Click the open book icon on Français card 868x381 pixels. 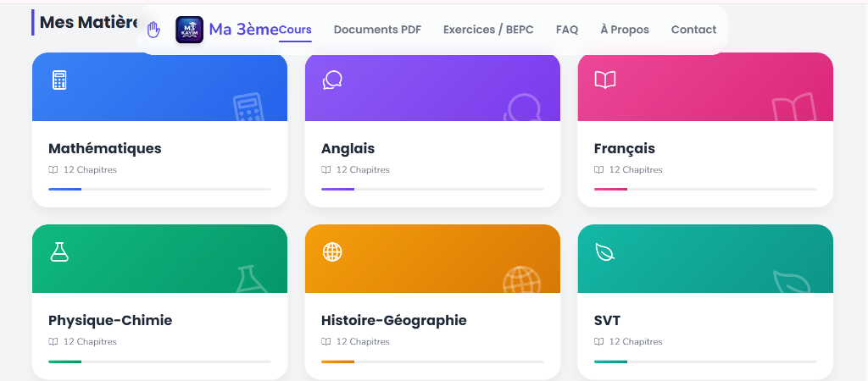(605, 80)
